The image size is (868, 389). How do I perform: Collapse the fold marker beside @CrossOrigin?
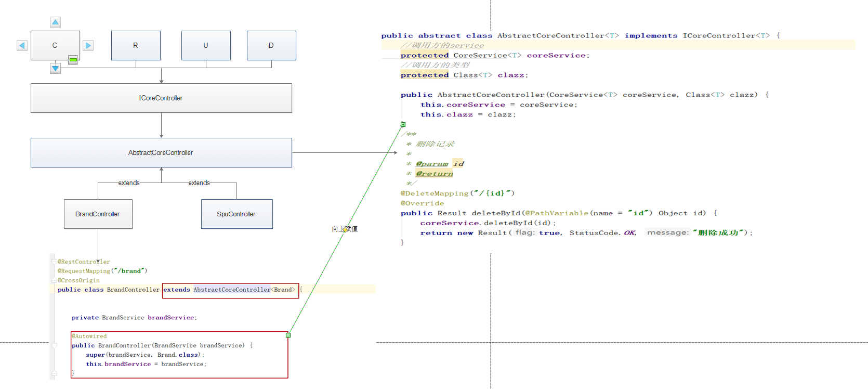click(x=54, y=280)
